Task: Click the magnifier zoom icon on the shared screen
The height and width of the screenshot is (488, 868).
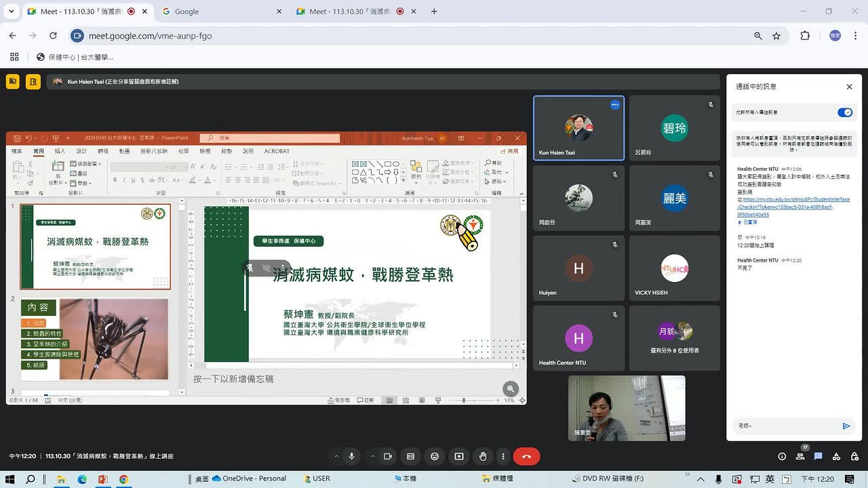Action: [x=511, y=388]
